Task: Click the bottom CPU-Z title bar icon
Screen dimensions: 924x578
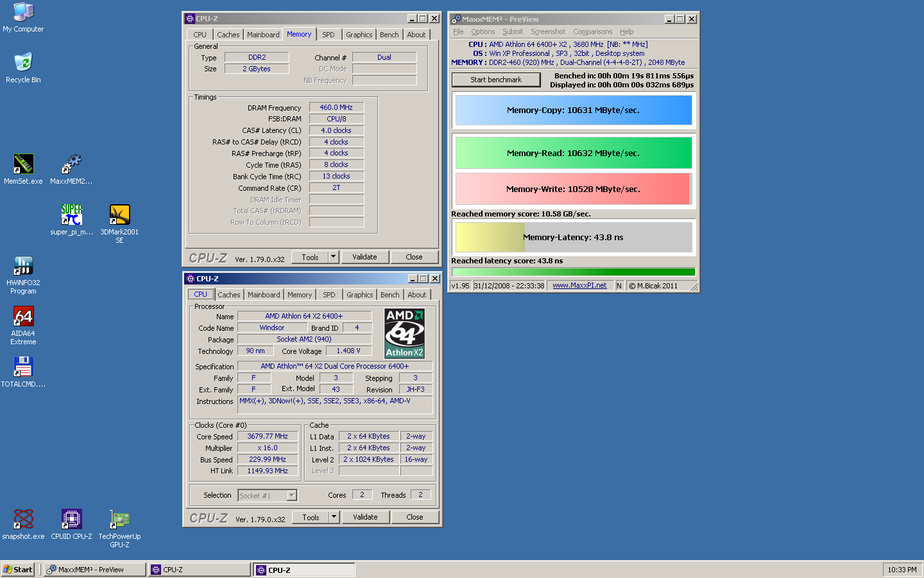Action: click(190, 279)
